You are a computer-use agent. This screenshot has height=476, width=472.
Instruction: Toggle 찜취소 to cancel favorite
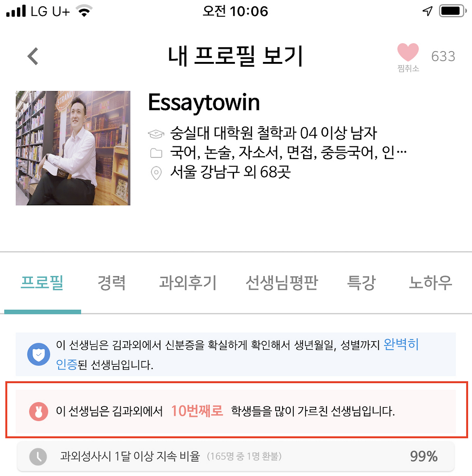click(407, 68)
